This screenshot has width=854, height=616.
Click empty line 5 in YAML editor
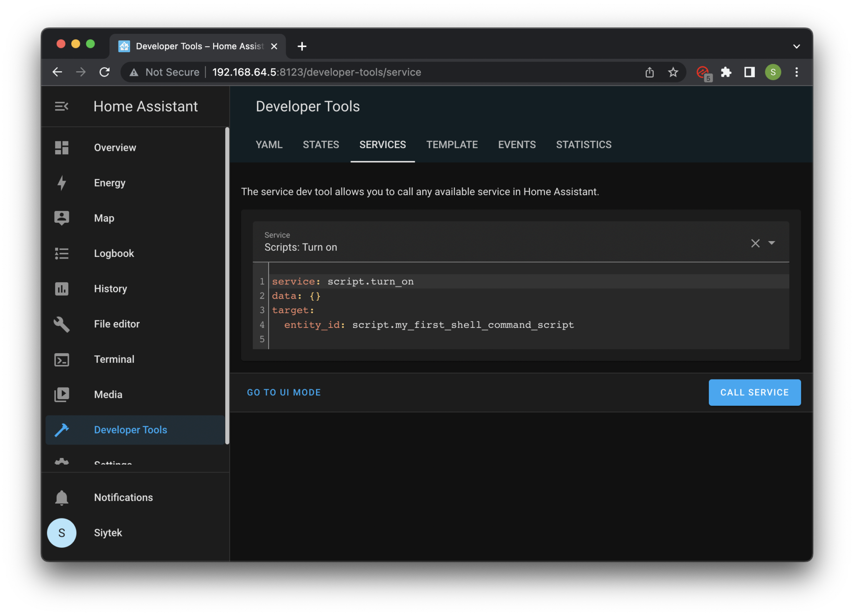click(529, 339)
